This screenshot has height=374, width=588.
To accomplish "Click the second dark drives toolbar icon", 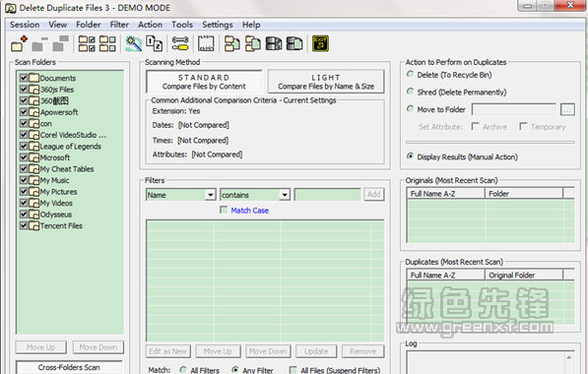I will [x=294, y=43].
